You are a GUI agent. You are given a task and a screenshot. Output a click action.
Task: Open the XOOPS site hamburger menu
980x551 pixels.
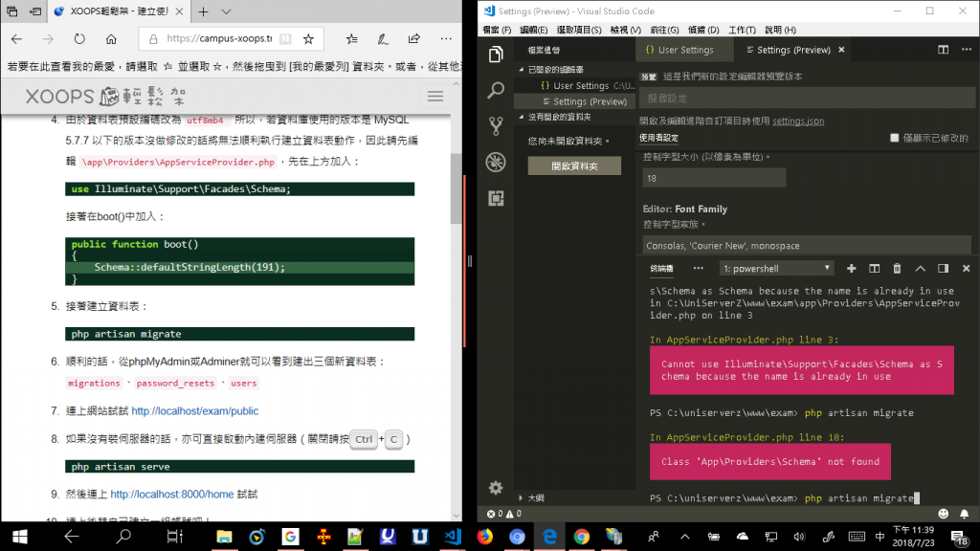click(x=435, y=97)
